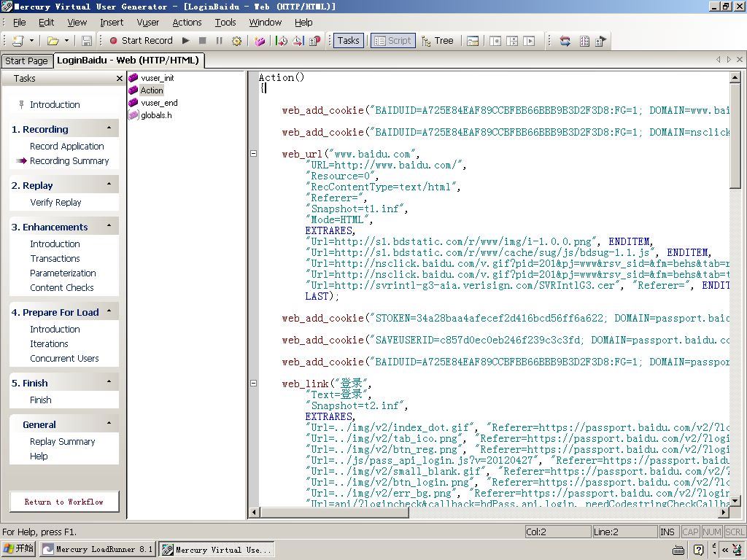
Task: Expand the Open folder dropdown arrow
Action: (66, 41)
